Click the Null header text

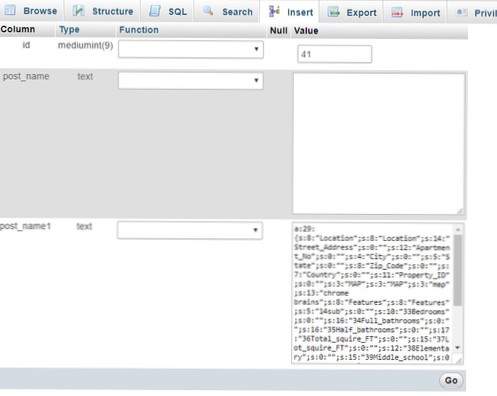coord(279,31)
